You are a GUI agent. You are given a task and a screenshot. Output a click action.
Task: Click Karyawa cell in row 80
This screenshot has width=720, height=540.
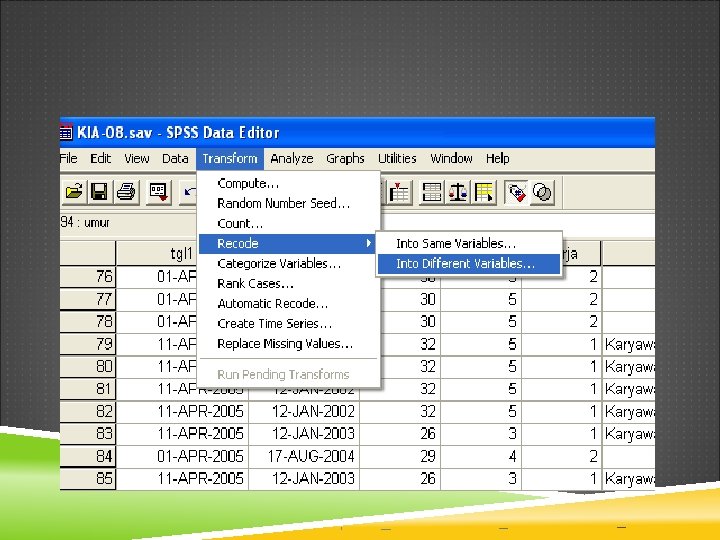(629, 366)
